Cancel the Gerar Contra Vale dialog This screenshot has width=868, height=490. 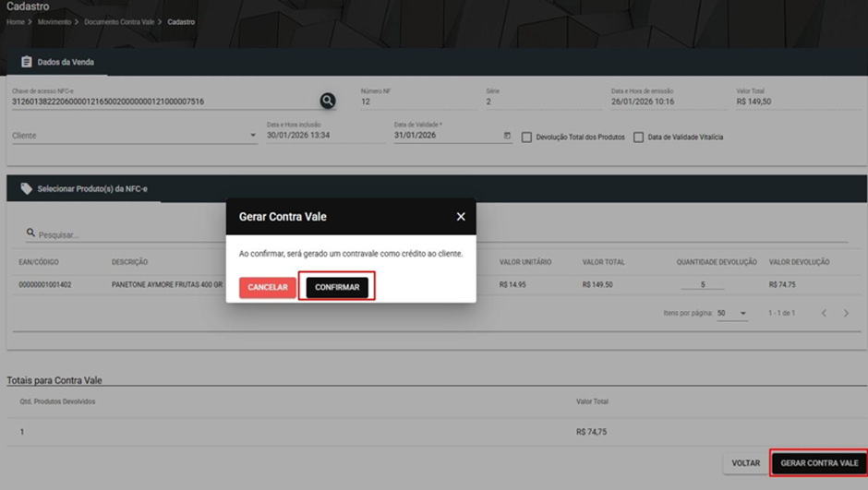tap(268, 287)
